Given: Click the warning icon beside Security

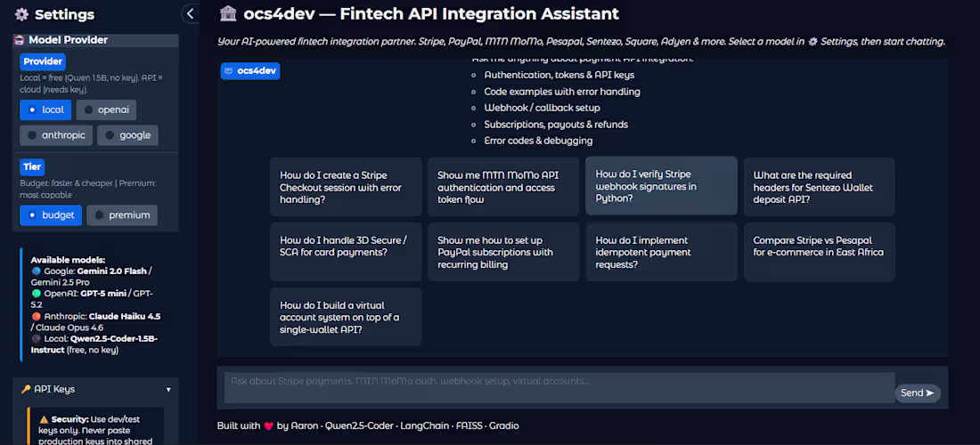Looking at the screenshot, I should pos(44,419).
